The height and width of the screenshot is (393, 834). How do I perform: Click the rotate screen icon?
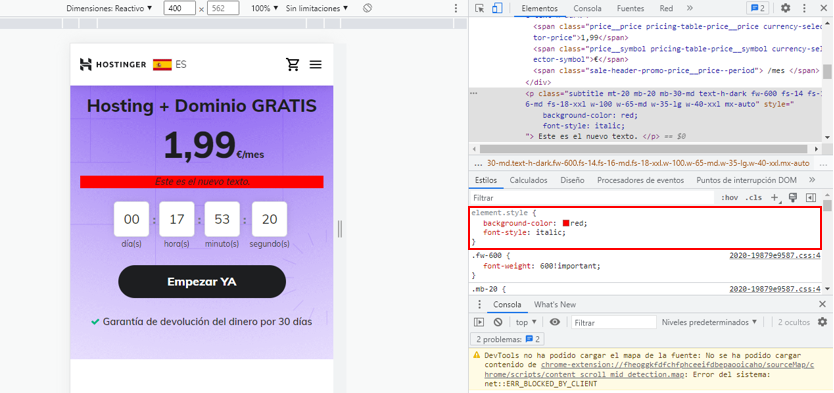click(x=367, y=9)
